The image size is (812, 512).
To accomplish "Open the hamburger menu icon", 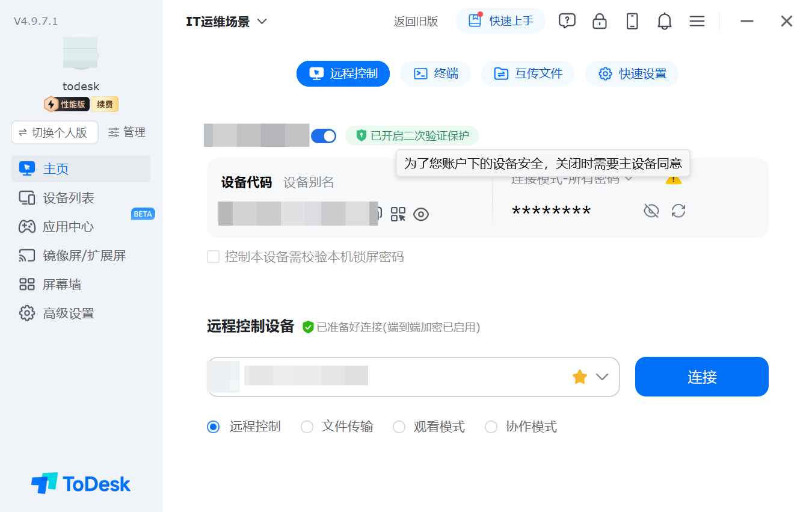I will [697, 21].
